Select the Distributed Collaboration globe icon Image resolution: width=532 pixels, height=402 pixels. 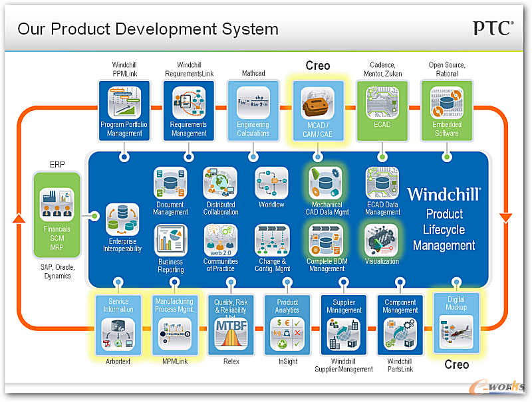[220, 183]
